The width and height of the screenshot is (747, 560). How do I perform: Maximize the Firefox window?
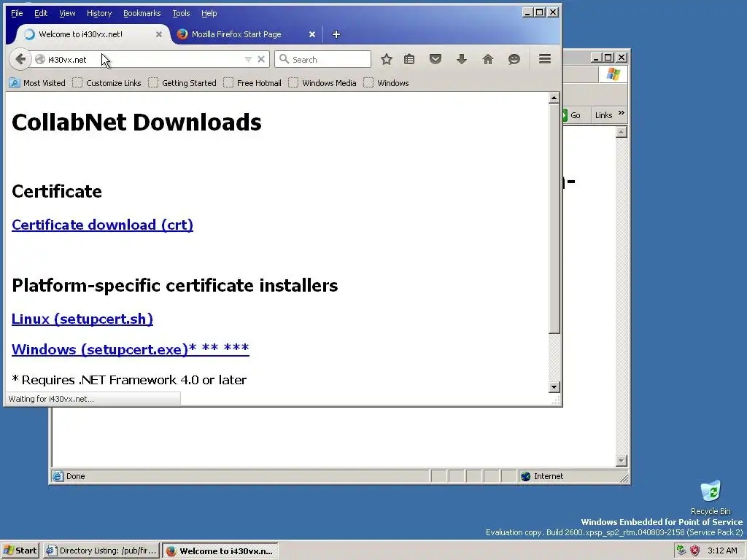point(540,12)
